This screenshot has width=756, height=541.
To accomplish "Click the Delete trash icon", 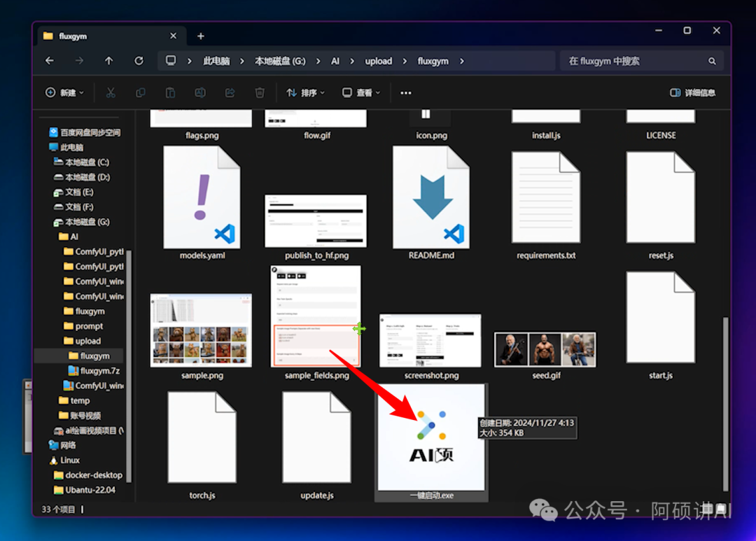I will [x=260, y=92].
